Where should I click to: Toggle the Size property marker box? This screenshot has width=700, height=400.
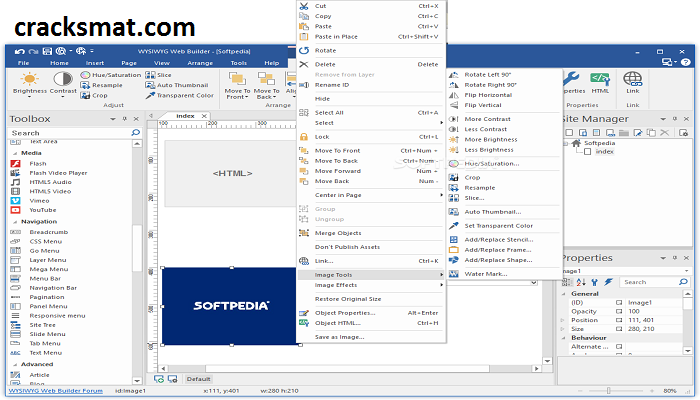pyautogui.click(x=619, y=329)
